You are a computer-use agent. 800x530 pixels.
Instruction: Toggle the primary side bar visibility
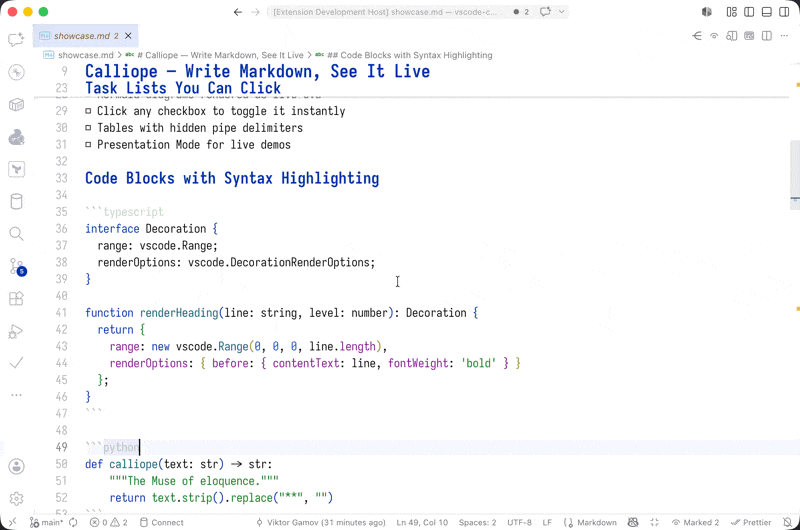pos(749,12)
